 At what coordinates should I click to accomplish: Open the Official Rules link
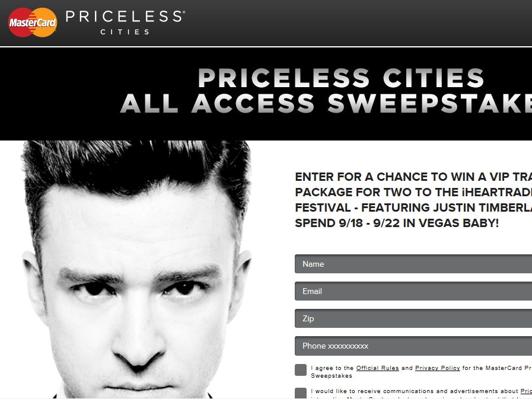click(x=377, y=368)
